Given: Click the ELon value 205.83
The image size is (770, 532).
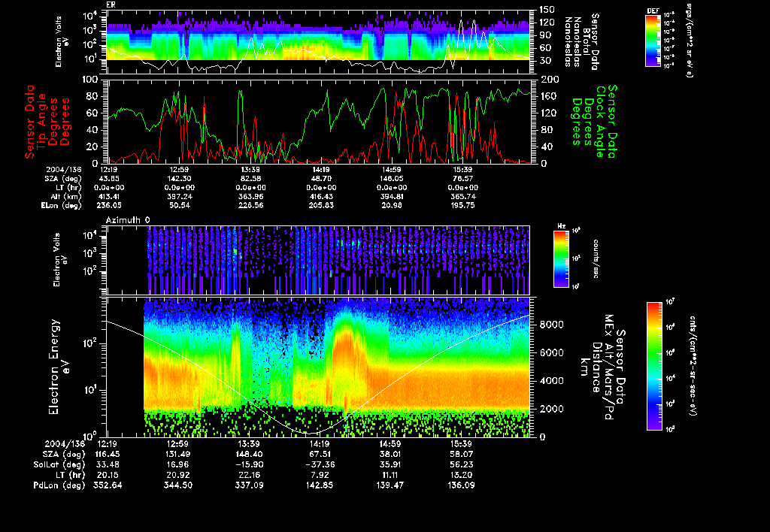Looking at the screenshot, I should pos(321,206).
